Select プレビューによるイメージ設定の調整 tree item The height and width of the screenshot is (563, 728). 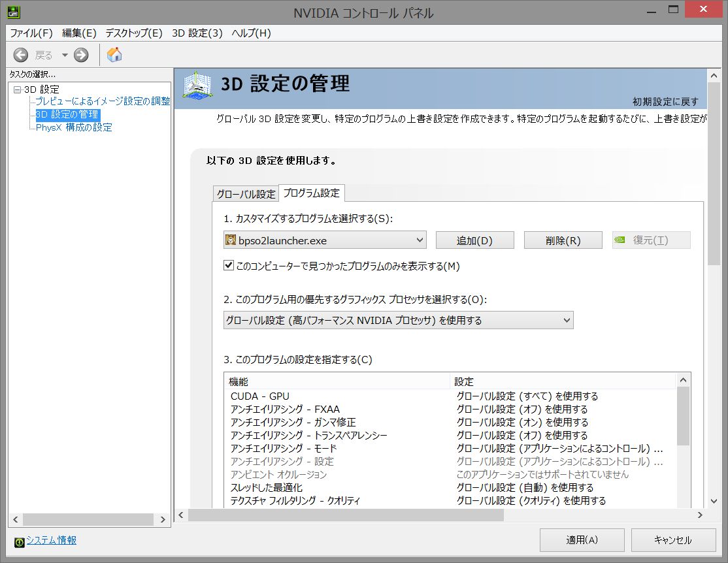103,101
